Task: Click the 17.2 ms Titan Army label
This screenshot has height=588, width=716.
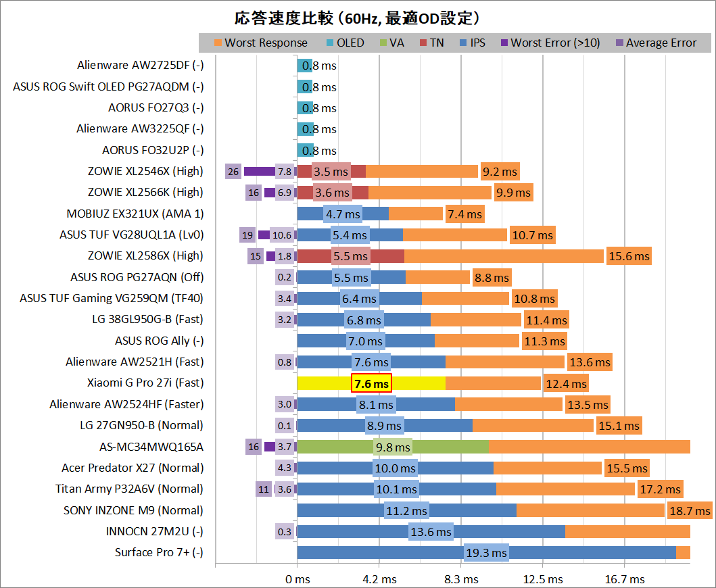Action: pyautogui.click(x=661, y=489)
